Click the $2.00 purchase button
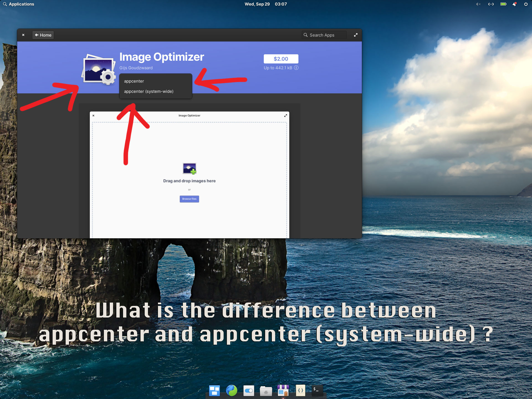 point(281,59)
